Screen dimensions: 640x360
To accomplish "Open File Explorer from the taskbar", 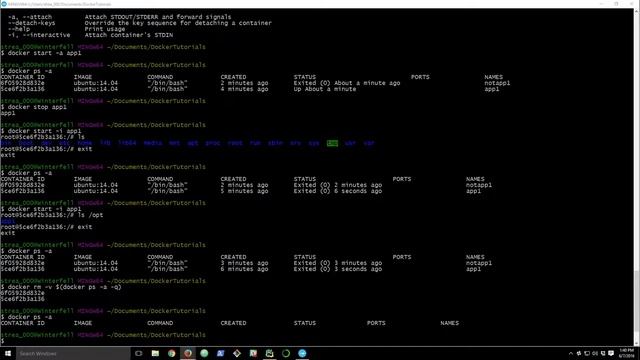I will (x=155, y=353).
